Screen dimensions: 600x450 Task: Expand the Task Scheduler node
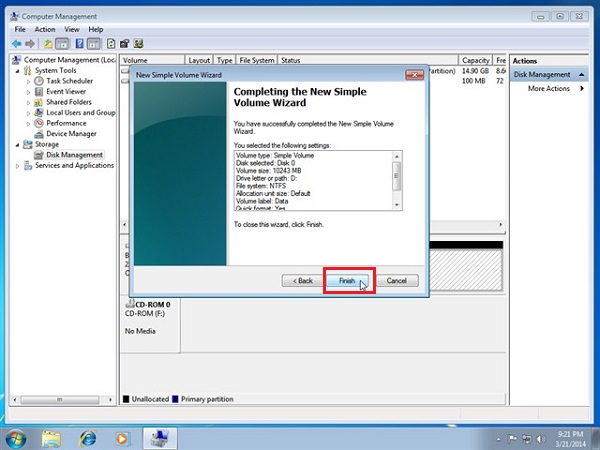click(x=29, y=81)
